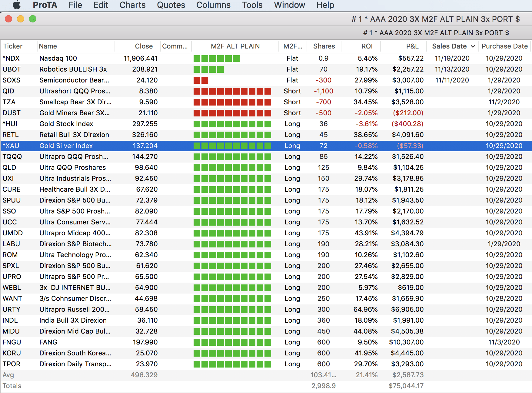Screen dimensions: 532x393
Task: Select the SOXS ticker cell
Action: pyautogui.click(x=12, y=80)
